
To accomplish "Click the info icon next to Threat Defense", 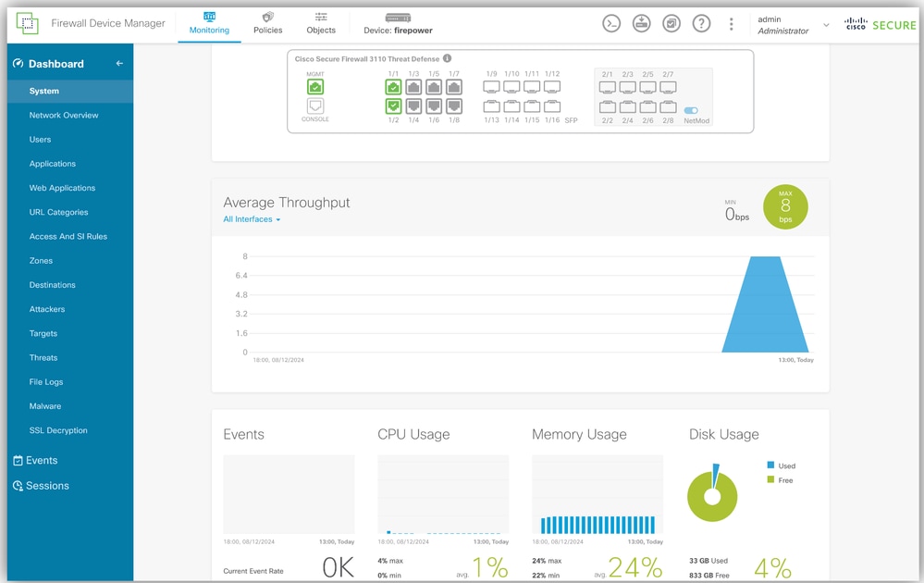I will 448,58.
